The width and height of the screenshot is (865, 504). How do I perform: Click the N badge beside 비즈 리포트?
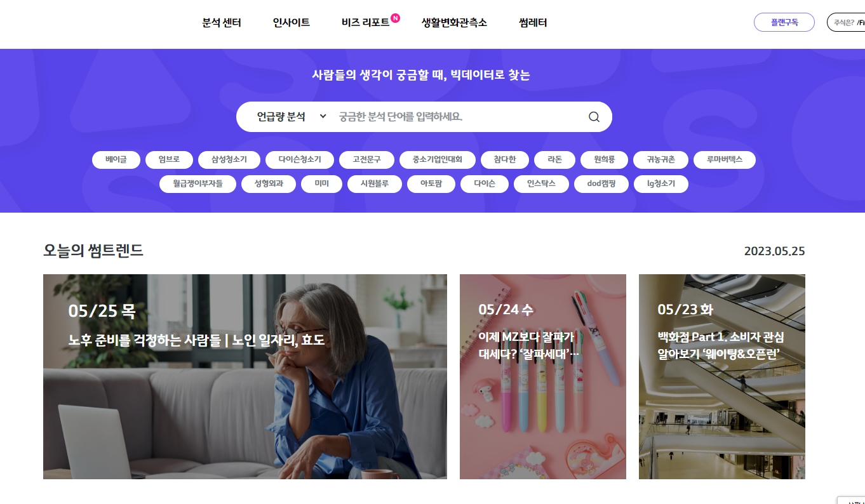click(395, 18)
